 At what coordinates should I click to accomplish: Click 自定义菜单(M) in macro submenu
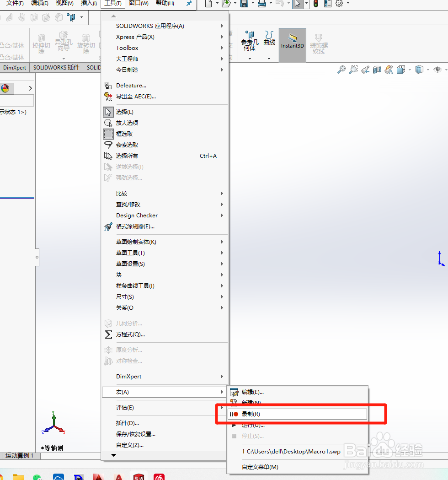coord(297,467)
